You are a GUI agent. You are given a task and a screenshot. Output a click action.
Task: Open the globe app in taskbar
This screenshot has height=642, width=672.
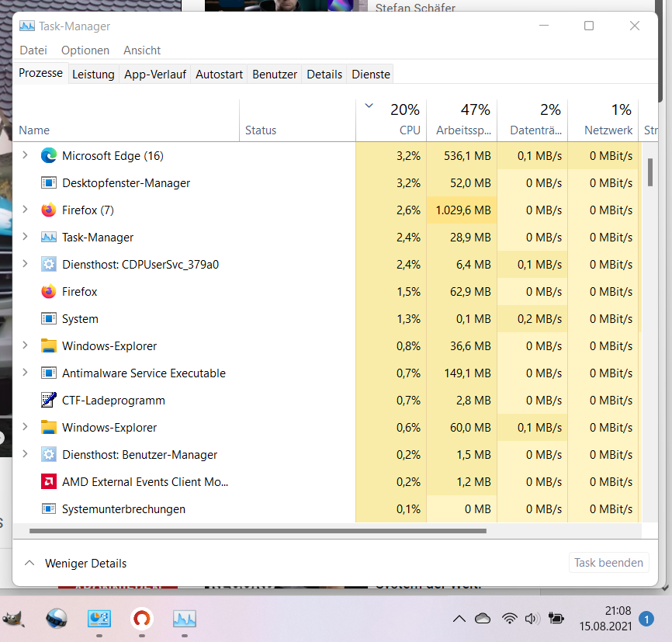coord(56,619)
